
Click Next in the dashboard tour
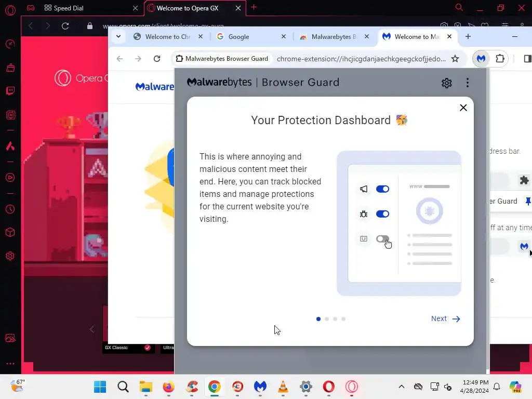click(445, 318)
